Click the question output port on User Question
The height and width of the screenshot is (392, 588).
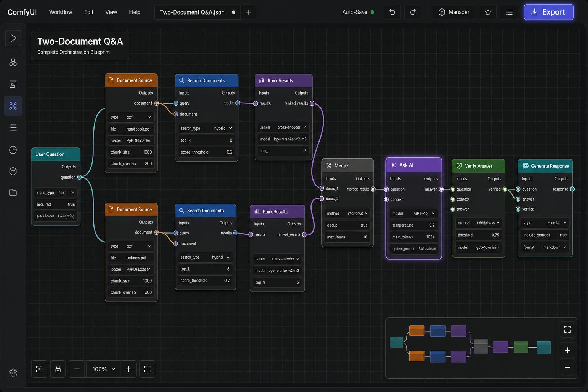tap(80, 177)
